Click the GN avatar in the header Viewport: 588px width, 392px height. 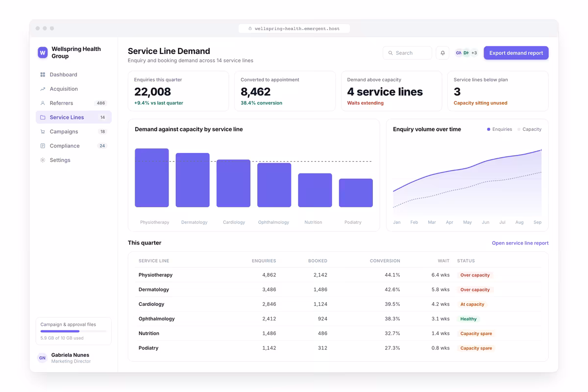click(459, 53)
